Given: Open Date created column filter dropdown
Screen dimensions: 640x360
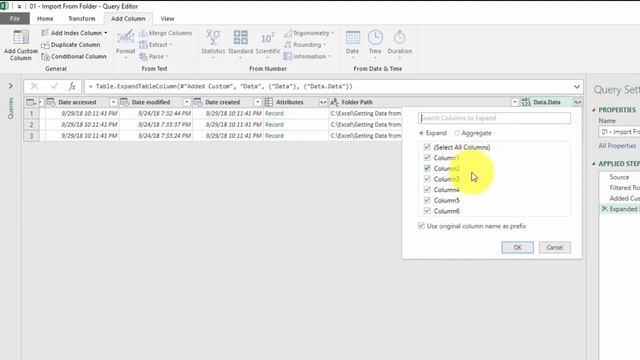Looking at the screenshot, I should point(257,102).
